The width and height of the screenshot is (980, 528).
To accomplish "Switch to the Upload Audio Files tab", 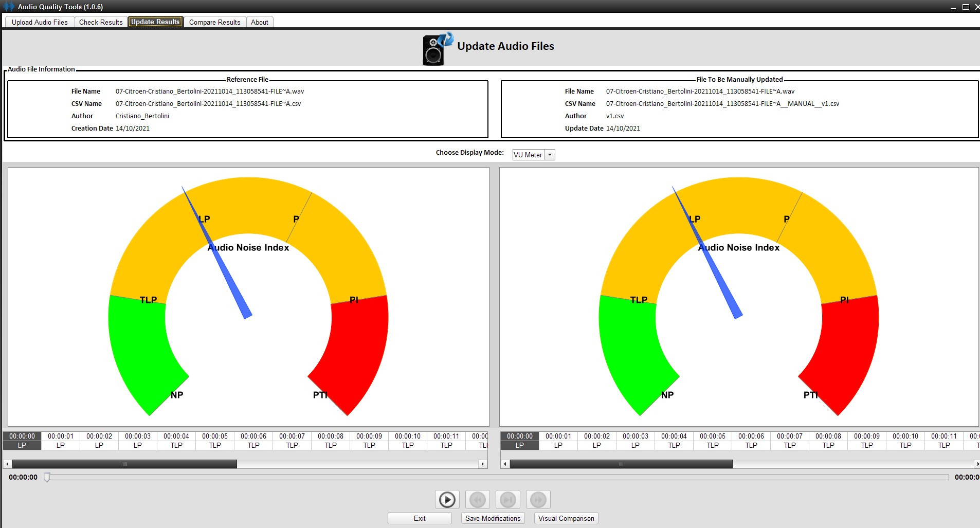I will (40, 22).
